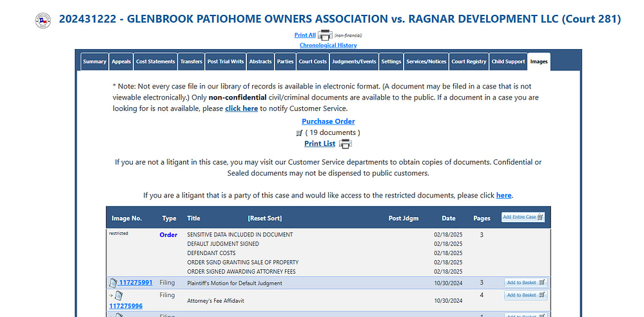Switch to the Appeals tab

click(121, 62)
